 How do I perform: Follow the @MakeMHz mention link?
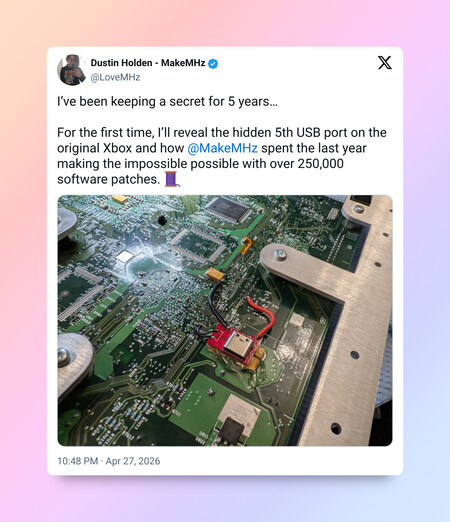(222, 148)
